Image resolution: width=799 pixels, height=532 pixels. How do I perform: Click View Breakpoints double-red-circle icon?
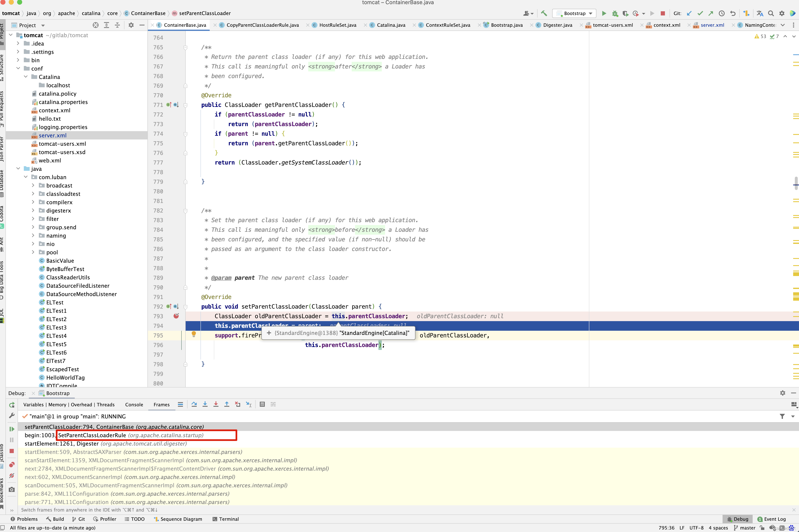(x=12, y=465)
